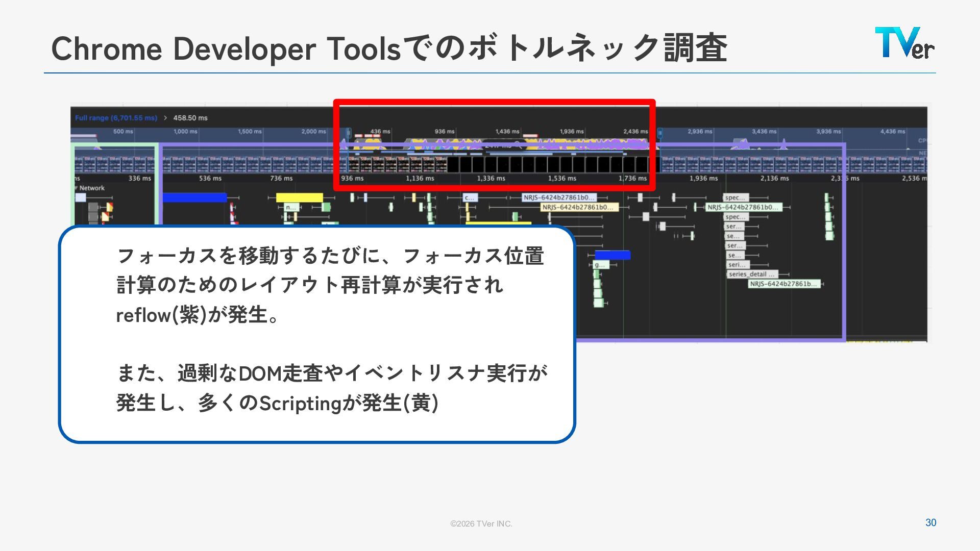Select the 'c...' network request entry
This screenshot has height=551, width=980.
coord(470,198)
